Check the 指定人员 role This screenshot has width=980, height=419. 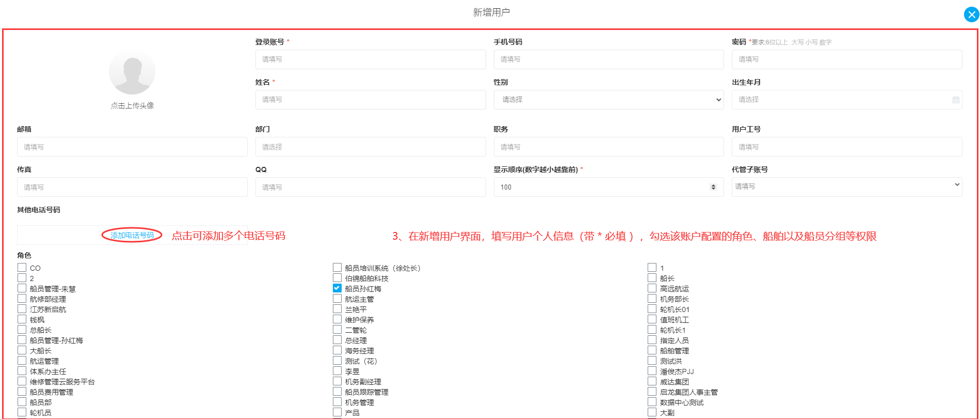point(652,340)
